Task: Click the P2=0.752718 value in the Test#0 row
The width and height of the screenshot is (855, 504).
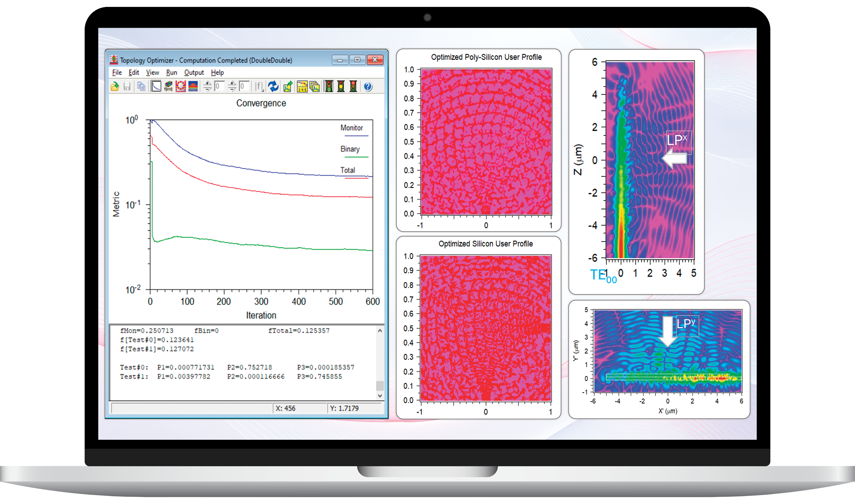Action: [249, 367]
